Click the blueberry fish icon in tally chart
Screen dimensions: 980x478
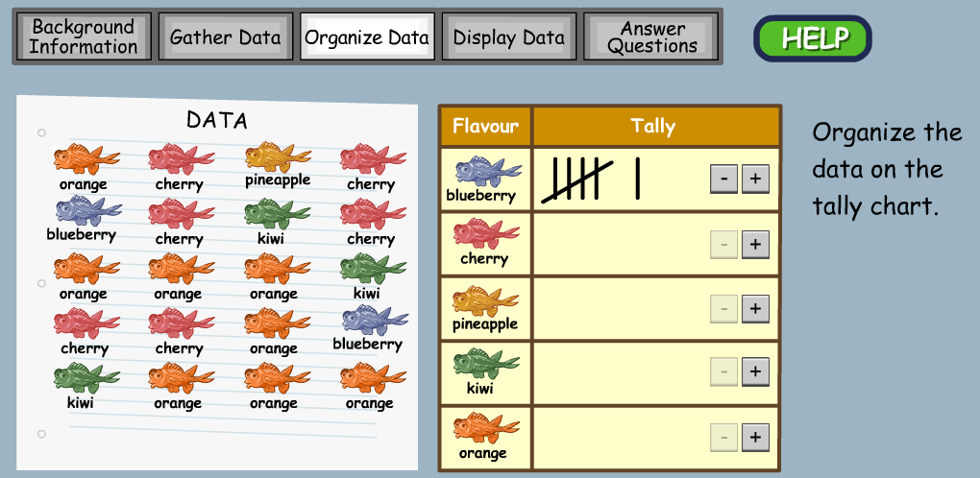coord(486,173)
